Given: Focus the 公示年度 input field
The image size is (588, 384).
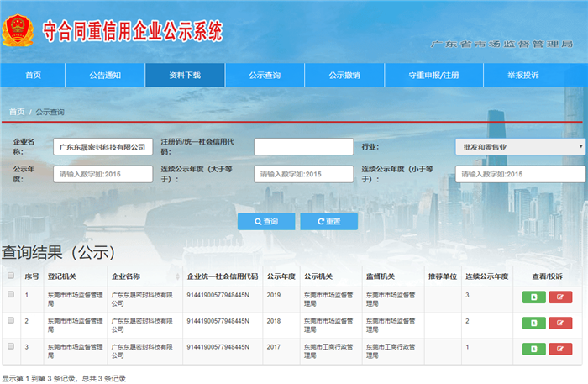Looking at the screenshot, I should (x=103, y=174).
